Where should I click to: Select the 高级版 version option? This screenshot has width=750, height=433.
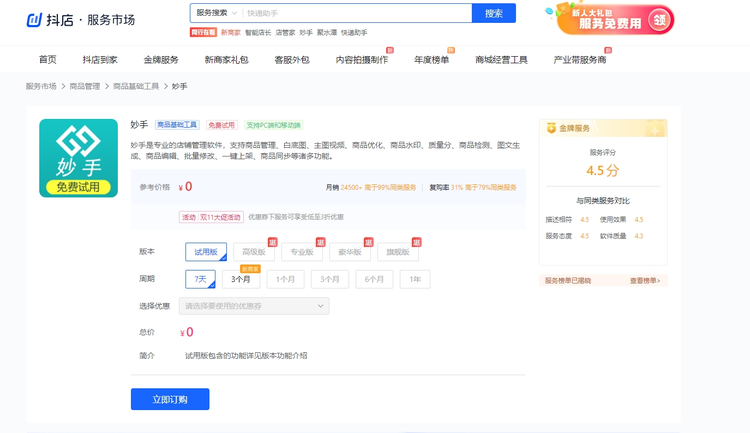(254, 252)
